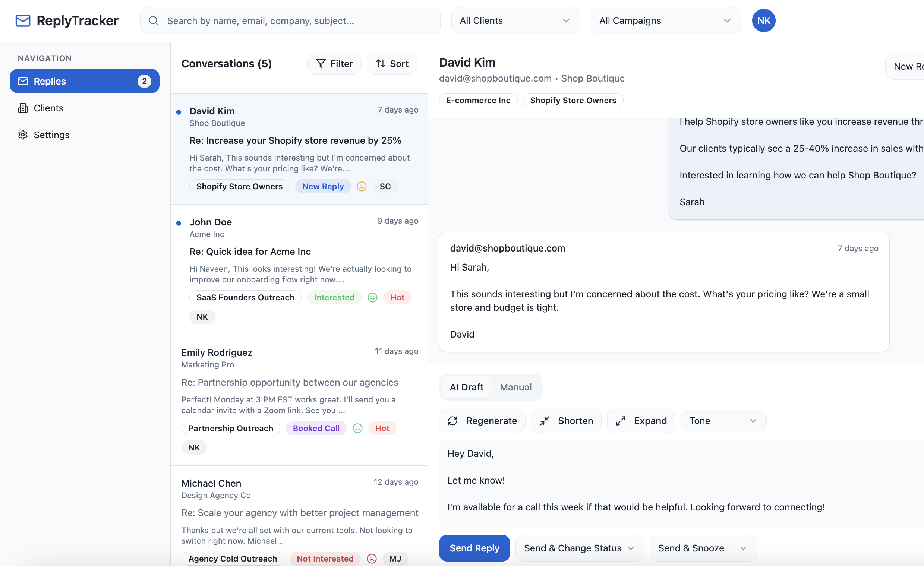Toggle the smiley sentiment on John Doe's reply
The height and width of the screenshot is (566, 924).
372,297
